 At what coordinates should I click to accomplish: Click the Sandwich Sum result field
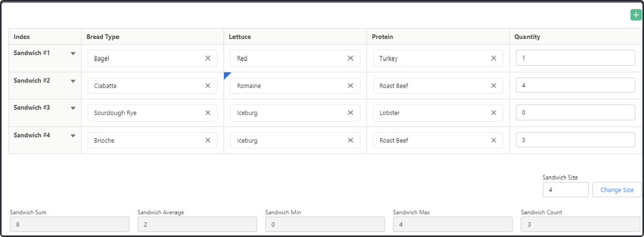[x=70, y=224]
